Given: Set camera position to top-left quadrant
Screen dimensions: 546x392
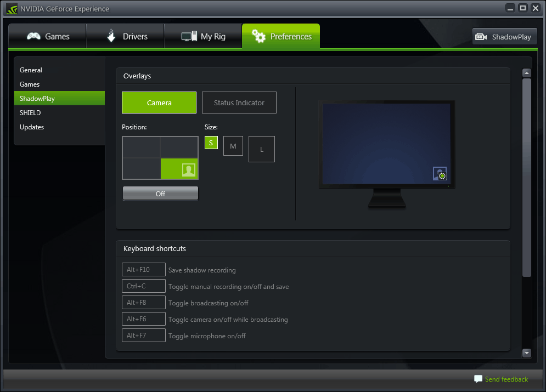Looking at the screenshot, I should [x=142, y=147].
